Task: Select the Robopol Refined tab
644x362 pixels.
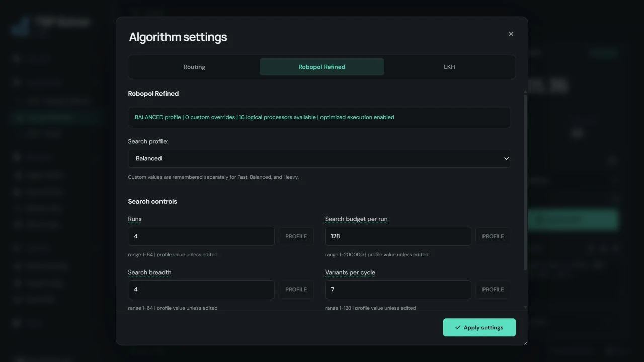Action: click(x=322, y=67)
